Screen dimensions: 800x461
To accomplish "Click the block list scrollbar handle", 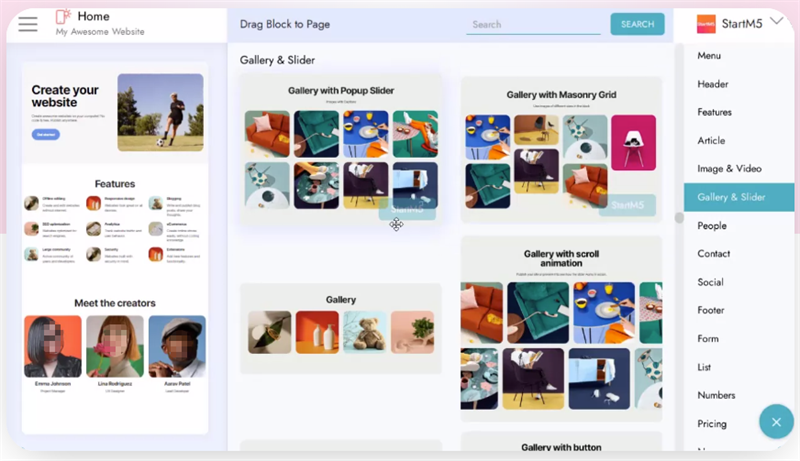I will (x=679, y=218).
